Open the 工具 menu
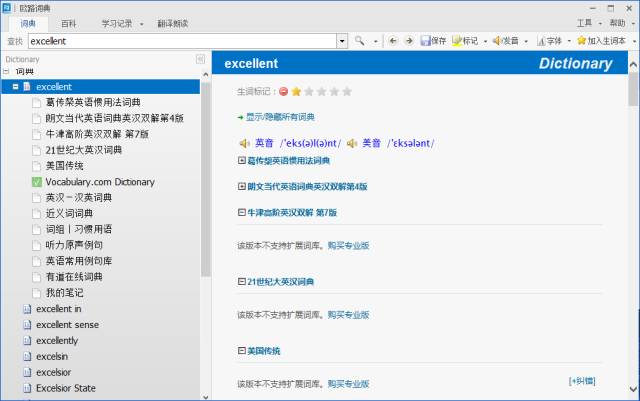This screenshot has width=640, height=401. [x=584, y=23]
